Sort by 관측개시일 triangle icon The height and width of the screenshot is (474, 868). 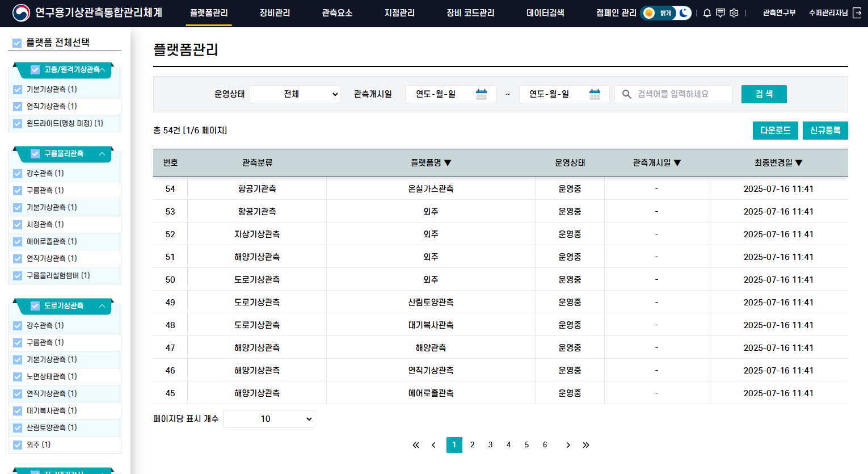pos(677,163)
